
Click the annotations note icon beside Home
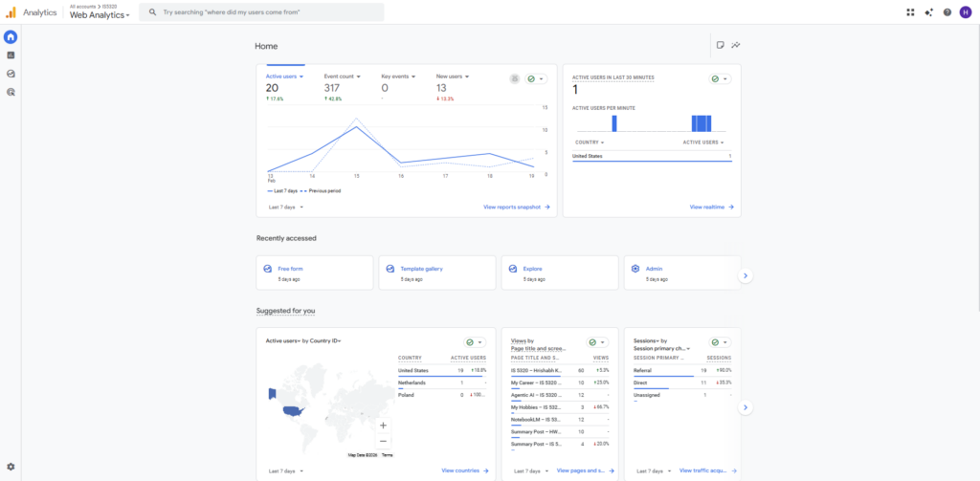coord(720,45)
